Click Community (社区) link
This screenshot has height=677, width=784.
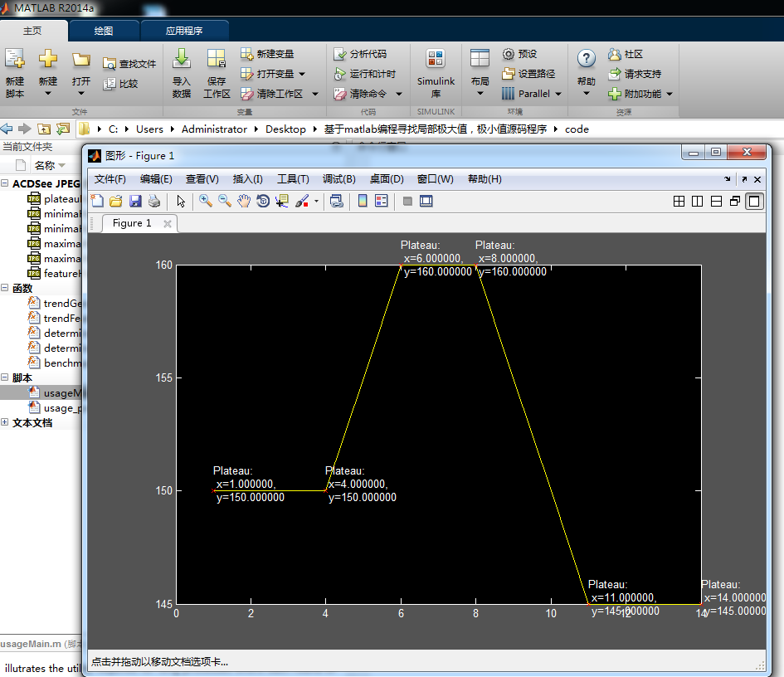pos(626,53)
